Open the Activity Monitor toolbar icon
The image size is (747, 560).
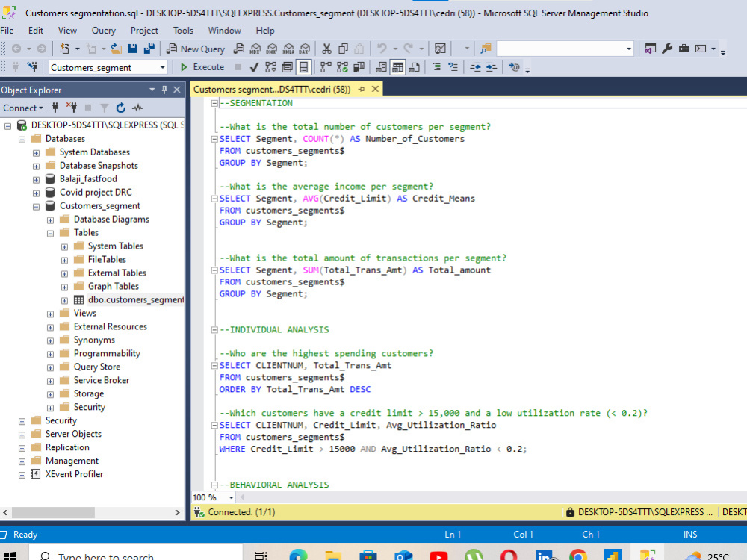(440, 49)
